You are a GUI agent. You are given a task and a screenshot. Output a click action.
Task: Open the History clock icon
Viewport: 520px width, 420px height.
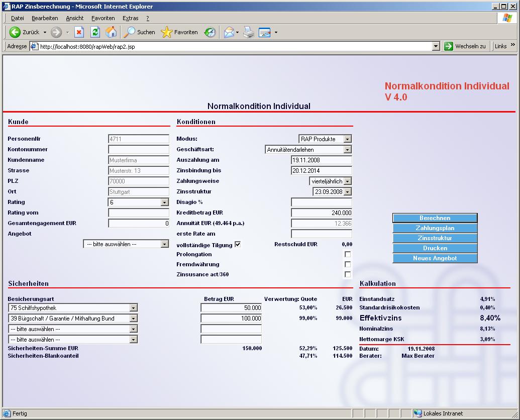point(210,32)
